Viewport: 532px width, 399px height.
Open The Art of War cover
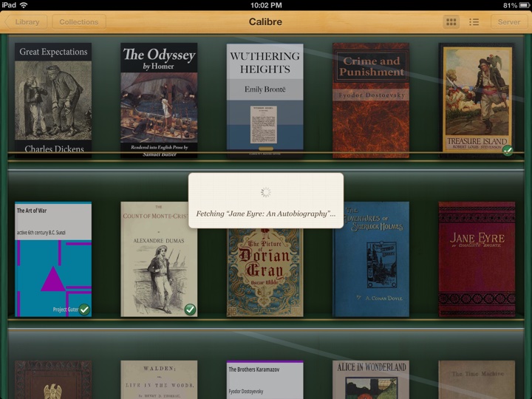pos(53,259)
